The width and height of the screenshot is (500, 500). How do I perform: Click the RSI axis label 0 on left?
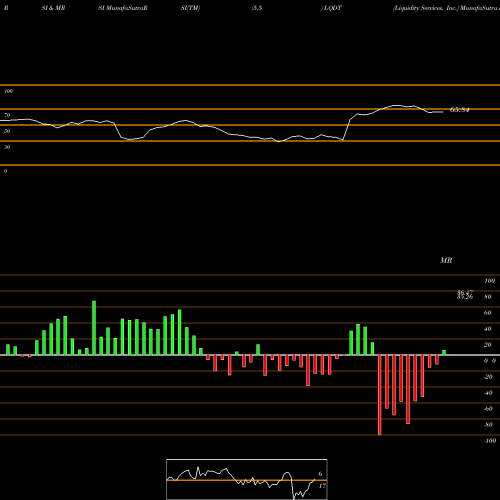[x=5, y=171]
